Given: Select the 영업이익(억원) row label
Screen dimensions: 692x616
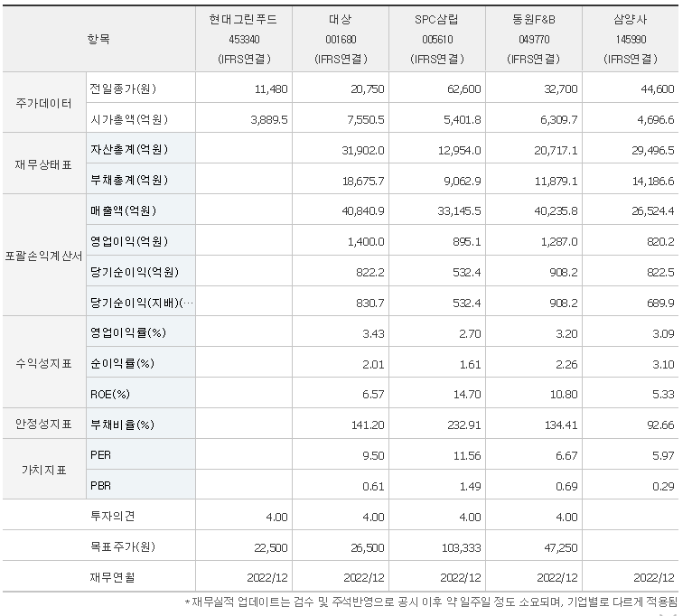Looking at the screenshot, I should coord(129,241).
